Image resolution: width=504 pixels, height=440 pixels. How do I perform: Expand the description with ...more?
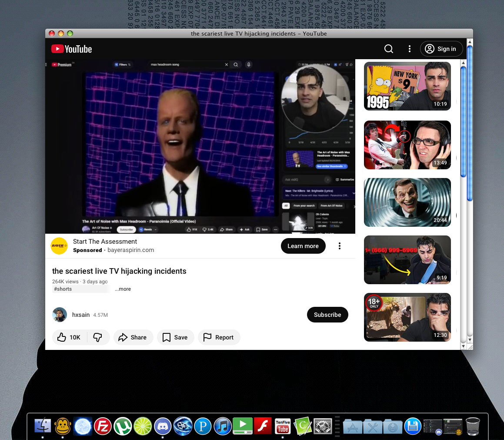(123, 289)
